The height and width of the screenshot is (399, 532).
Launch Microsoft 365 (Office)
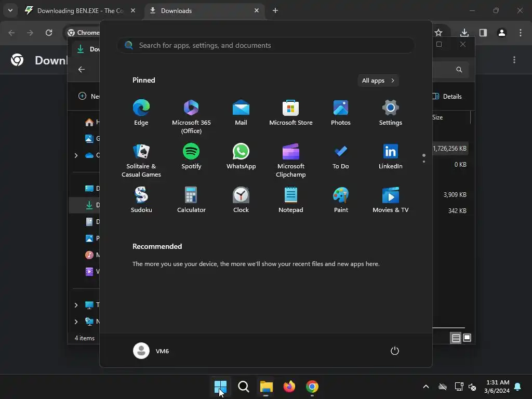(191, 117)
